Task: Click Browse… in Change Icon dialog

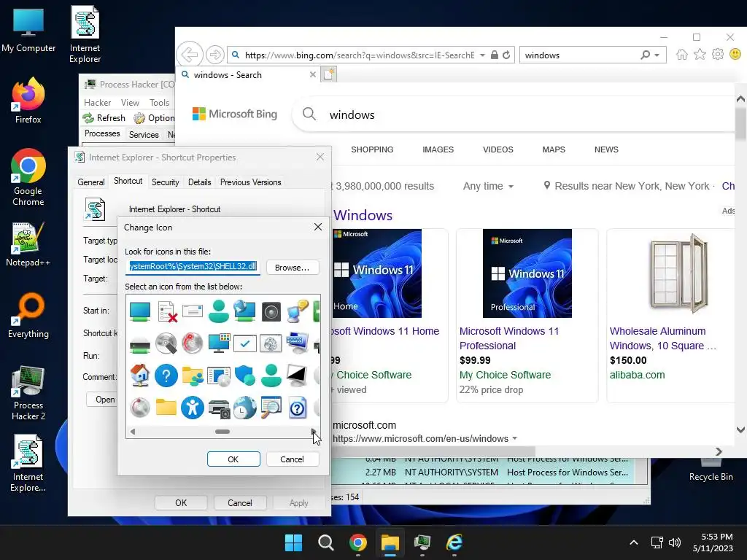Action: tap(292, 268)
